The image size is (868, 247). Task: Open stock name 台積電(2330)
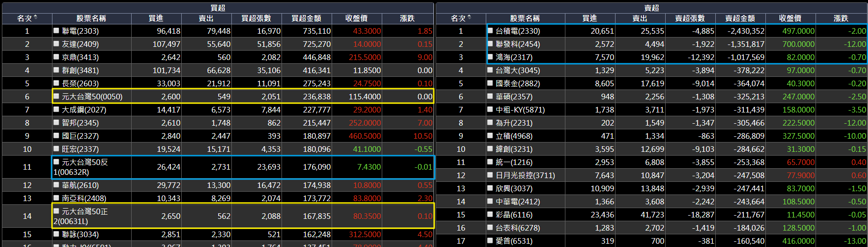point(518,31)
